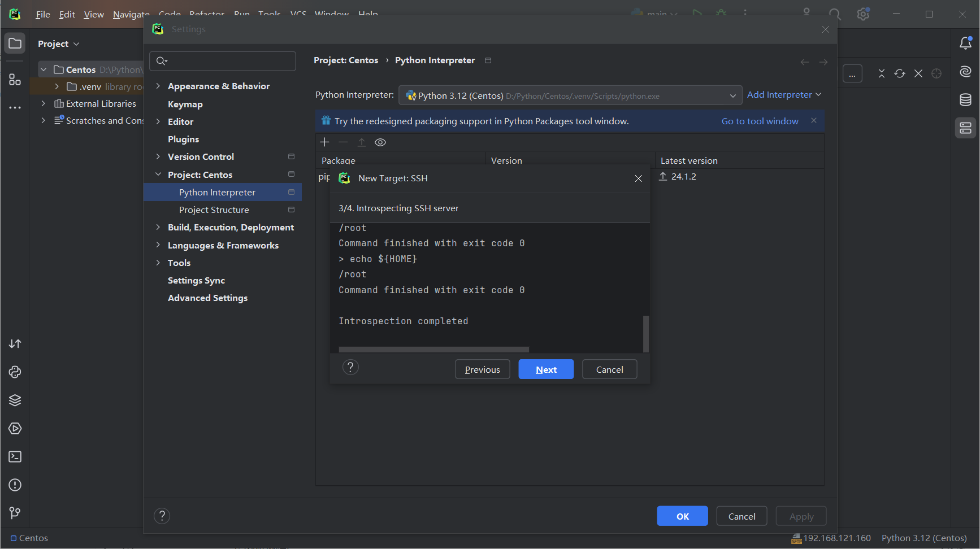
Task: Open the Python Console icon
Action: tap(15, 372)
